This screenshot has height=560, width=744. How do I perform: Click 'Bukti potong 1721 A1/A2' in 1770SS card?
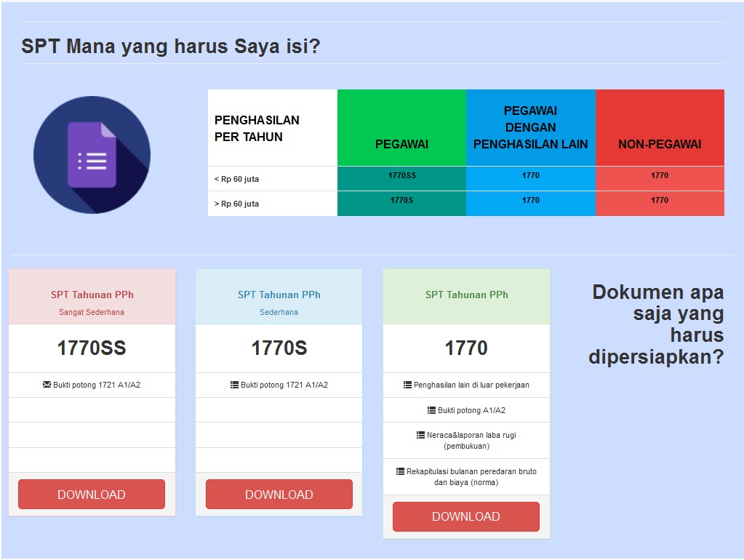click(x=97, y=385)
